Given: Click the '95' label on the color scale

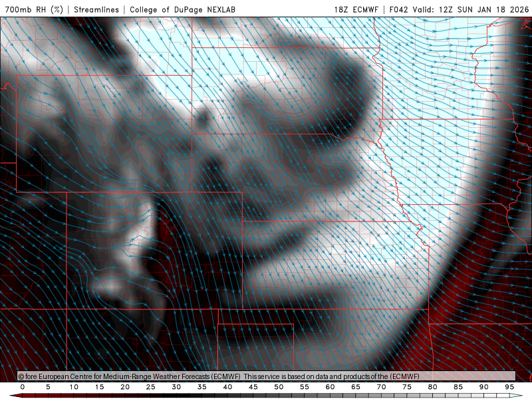Looking at the screenshot, I should pos(509,387).
